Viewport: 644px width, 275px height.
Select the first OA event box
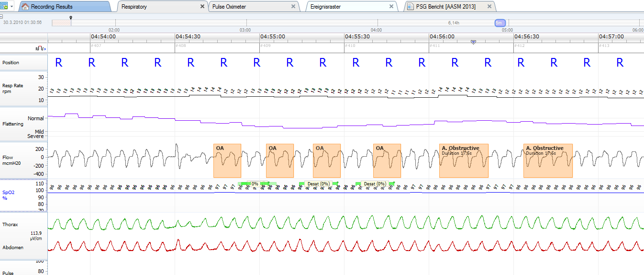(x=227, y=160)
